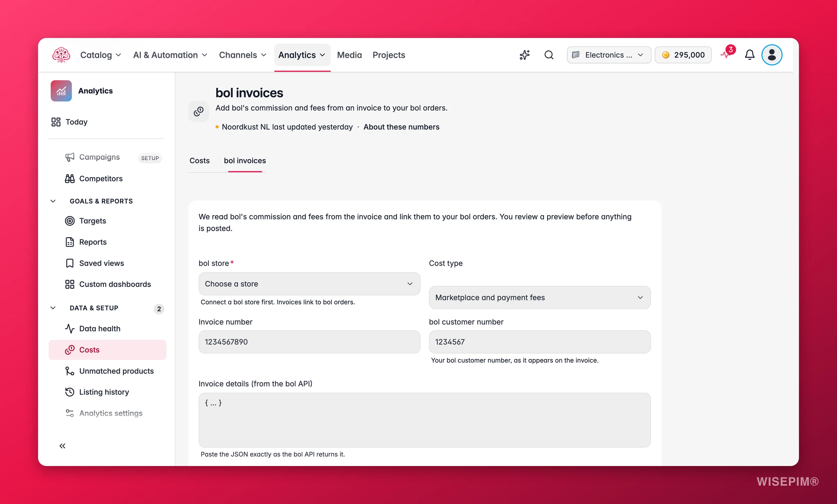Go to Projects in top navigation
The height and width of the screenshot is (504, 837).
coord(389,55)
